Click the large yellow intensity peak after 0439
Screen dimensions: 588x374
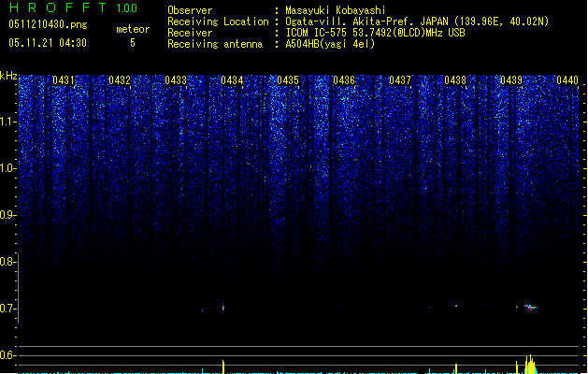click(x=529, y=365)
